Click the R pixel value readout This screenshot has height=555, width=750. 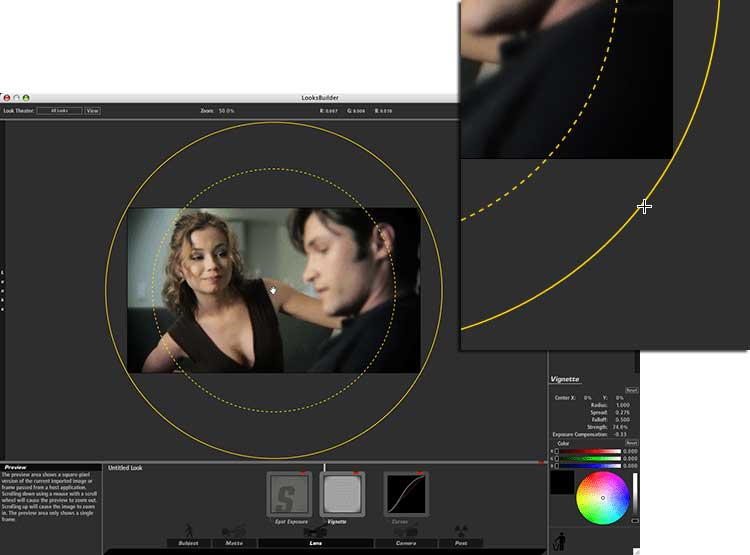[x=329, y=111]
